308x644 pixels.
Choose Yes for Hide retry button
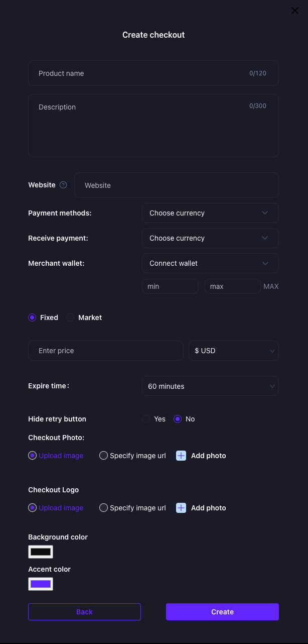[146, 419]
